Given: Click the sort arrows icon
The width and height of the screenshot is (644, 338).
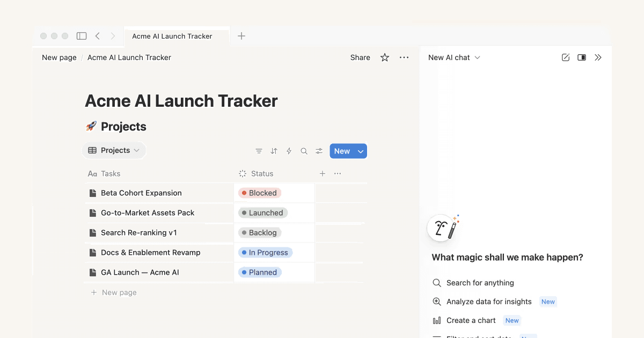Looking at the screenshot, I should [274, 151].
